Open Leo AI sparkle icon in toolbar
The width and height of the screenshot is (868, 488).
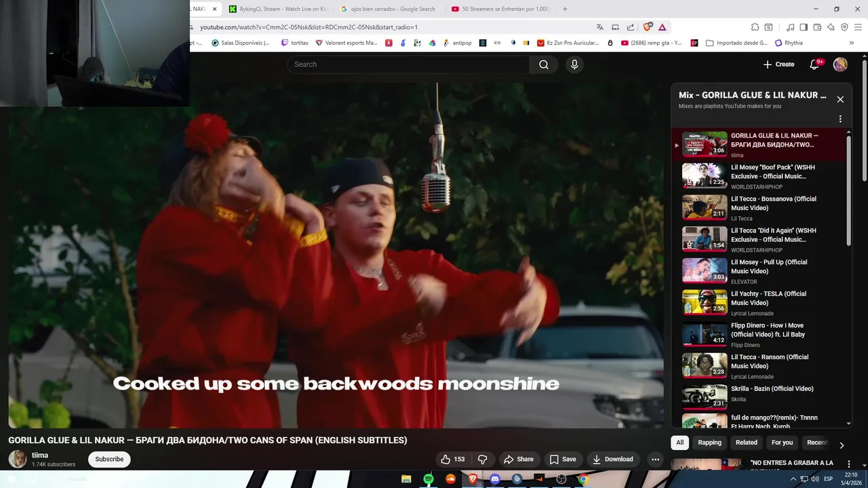pos(831,27)
